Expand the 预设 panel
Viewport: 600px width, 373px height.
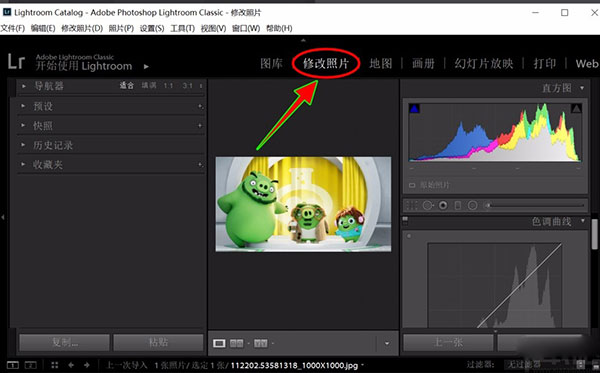(23, 106)
